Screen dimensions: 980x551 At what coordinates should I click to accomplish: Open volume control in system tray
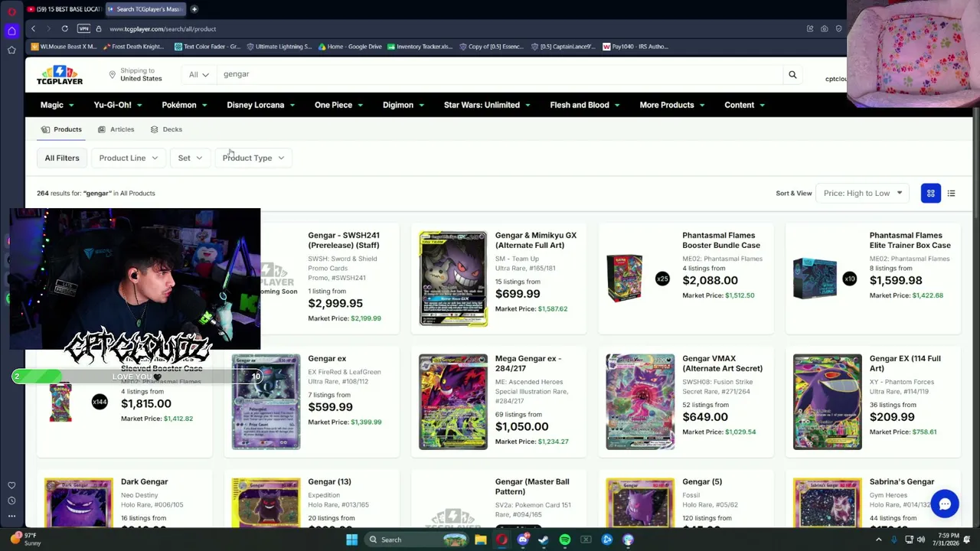click(921, 540)
